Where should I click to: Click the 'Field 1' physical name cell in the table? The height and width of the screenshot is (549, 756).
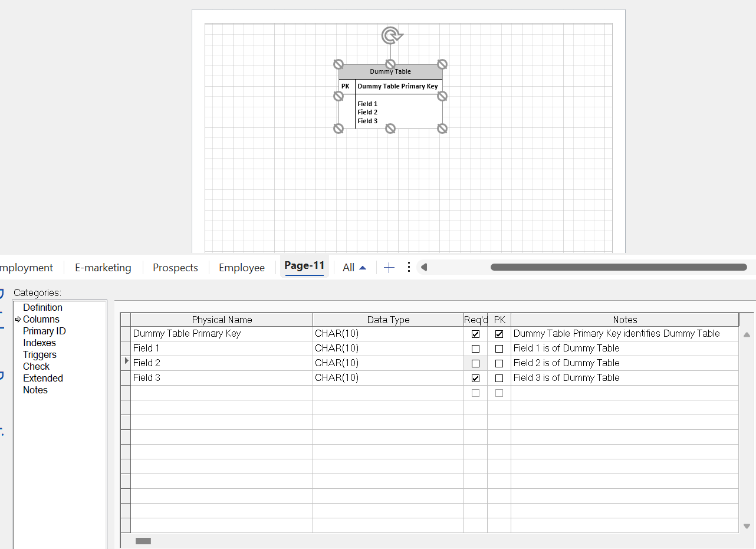coord(222,349)
